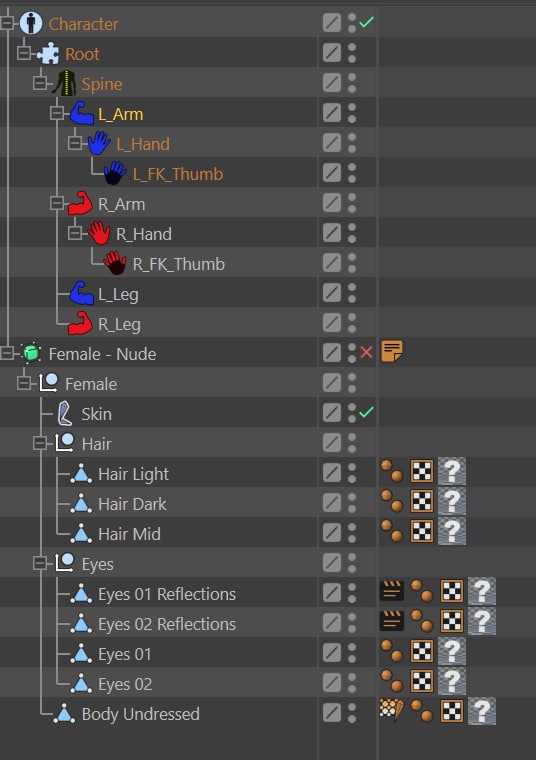This screenshot has height=760, width=536.
Task: Select the question-mark material tag on Hair Mid
Action: pyautogui.click(x=452, y=531)
